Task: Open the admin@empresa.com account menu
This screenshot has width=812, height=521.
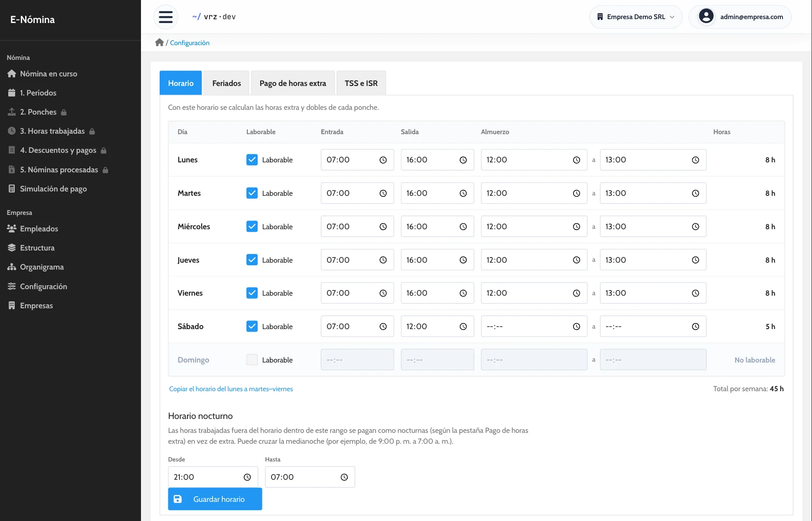Action: 740,17
